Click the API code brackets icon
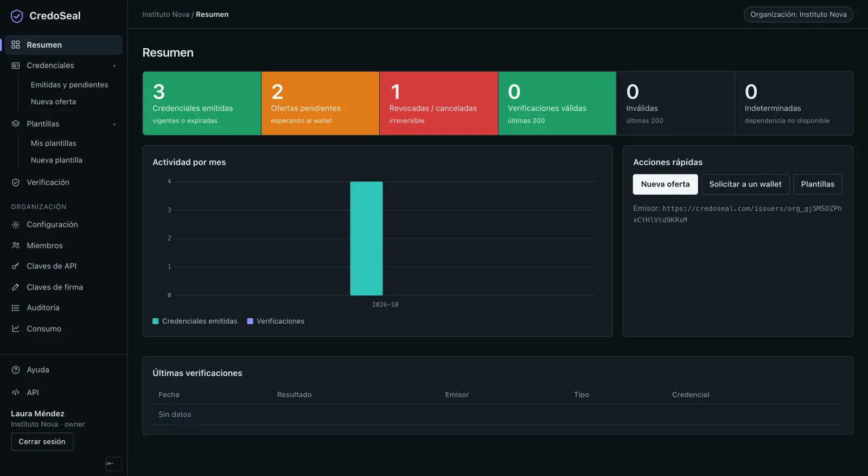The height and width of the screenshot is (476, 868). click(16, 393)
